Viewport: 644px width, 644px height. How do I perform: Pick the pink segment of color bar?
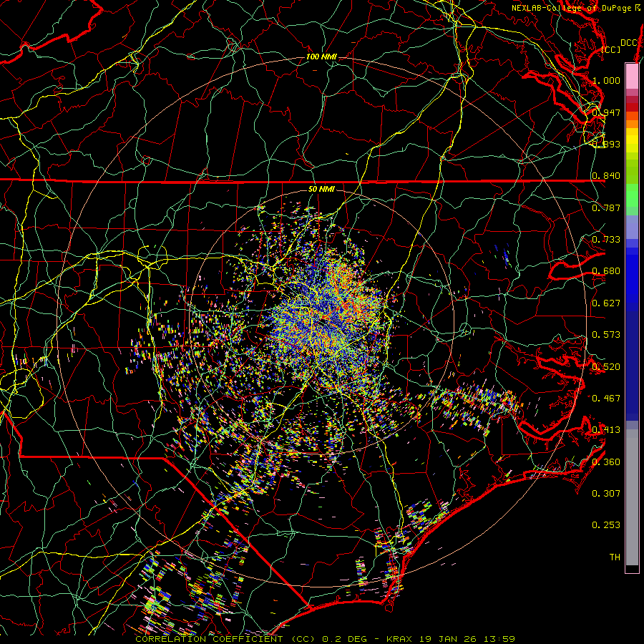[x=632, y=76]
